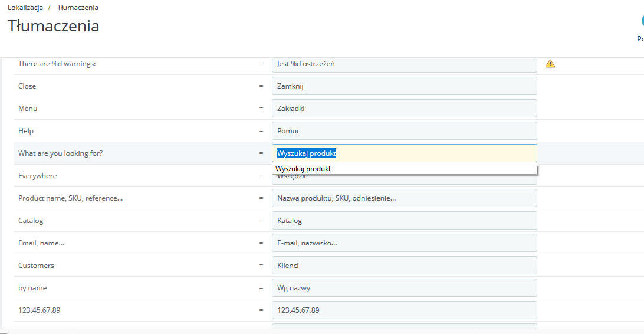Click the Tłumaczenia page heading
The height and width of the screenshot is (334, 644).
pyautogui.click(x=54, y=25)
